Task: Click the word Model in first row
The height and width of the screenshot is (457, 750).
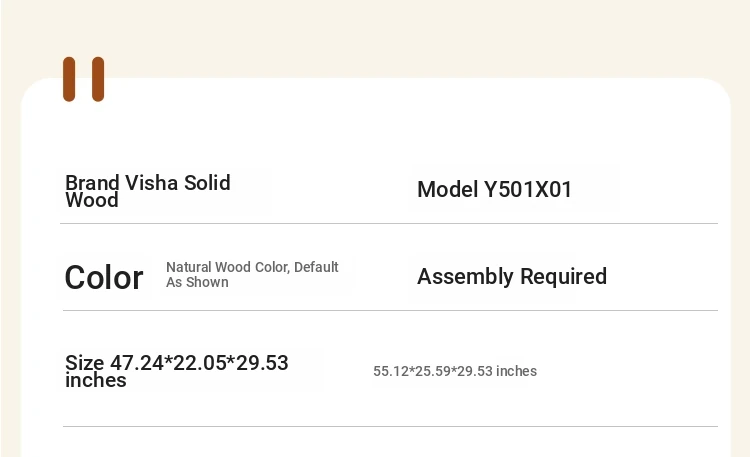Action: click(x=448, y=189)
